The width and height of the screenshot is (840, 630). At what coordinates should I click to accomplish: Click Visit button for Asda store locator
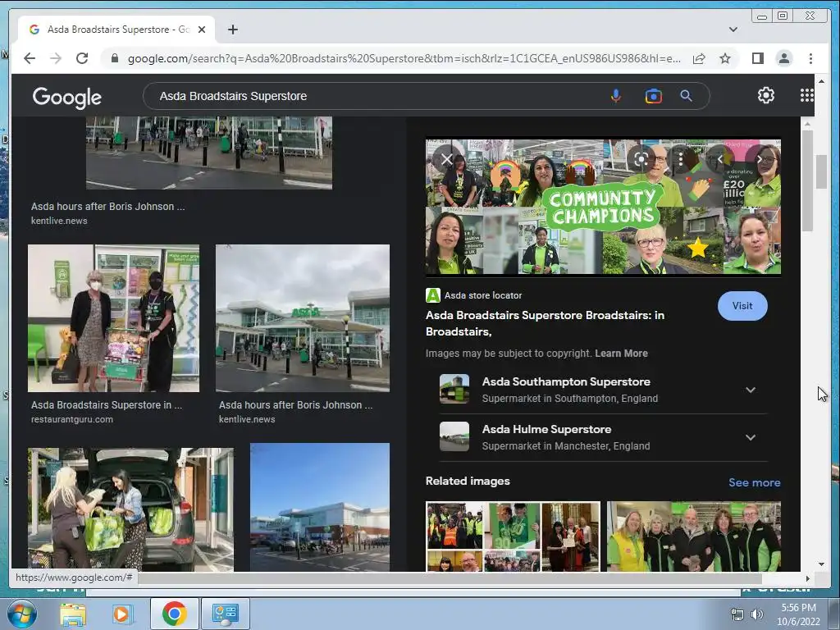coord(742,306)
